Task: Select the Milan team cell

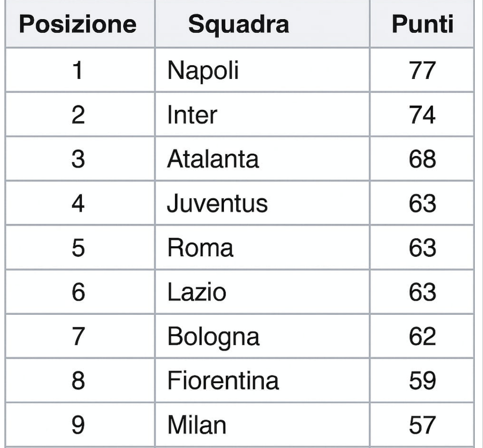Action: point(262,425)
